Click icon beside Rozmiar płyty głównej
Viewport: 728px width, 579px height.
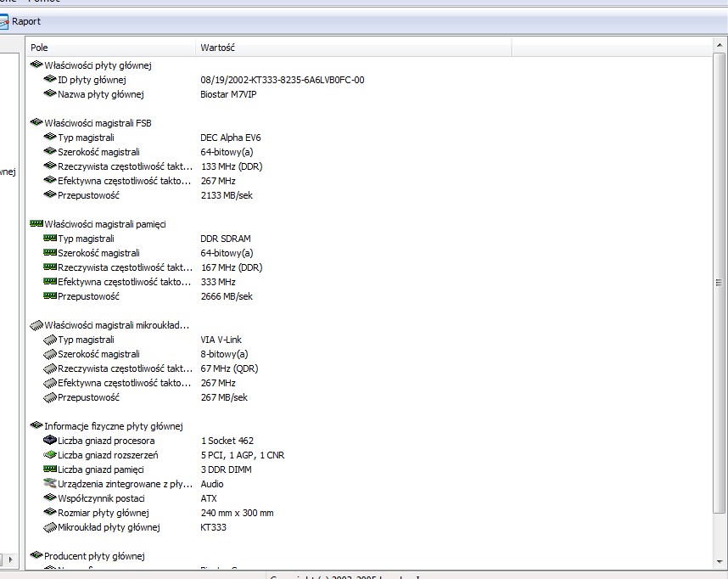point(50,512)
